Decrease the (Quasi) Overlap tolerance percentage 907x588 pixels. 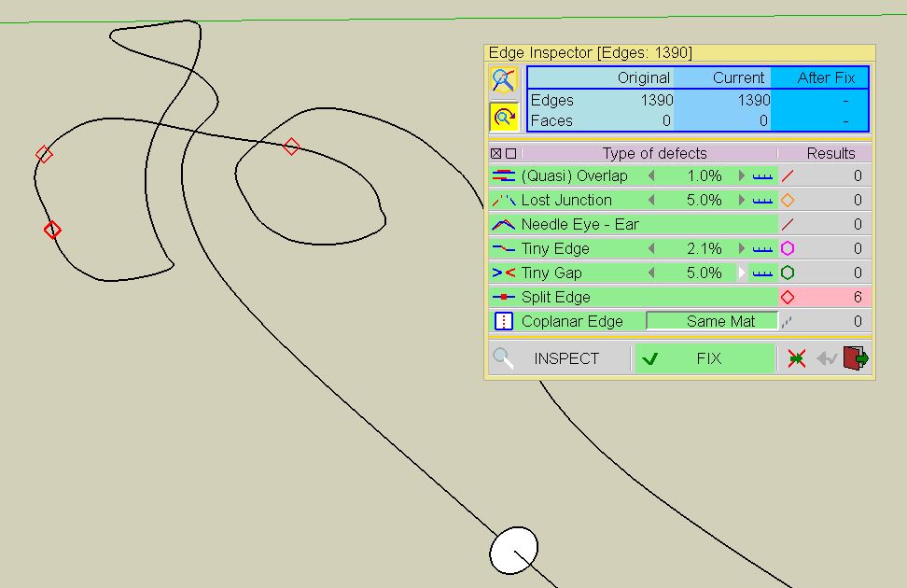pyautogui.click(x=651, y=175)
